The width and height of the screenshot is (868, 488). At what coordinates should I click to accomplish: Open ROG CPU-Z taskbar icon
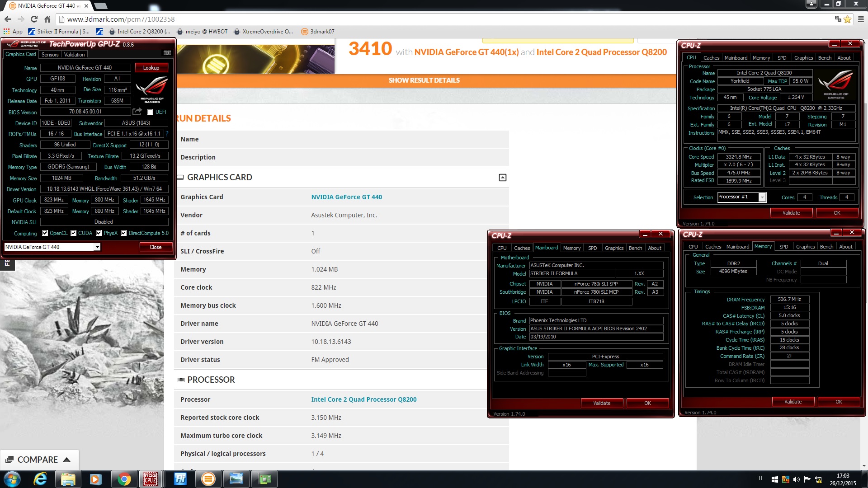pos(151,479)
